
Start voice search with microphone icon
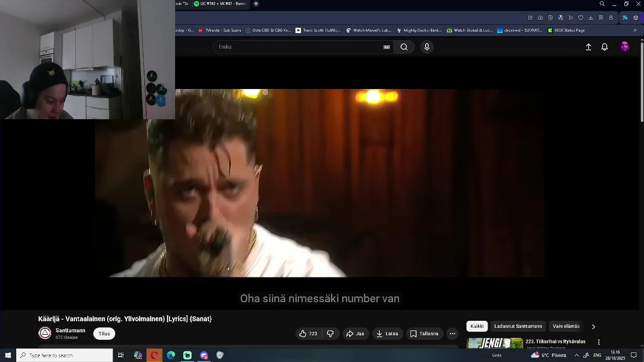coord(427,47)
